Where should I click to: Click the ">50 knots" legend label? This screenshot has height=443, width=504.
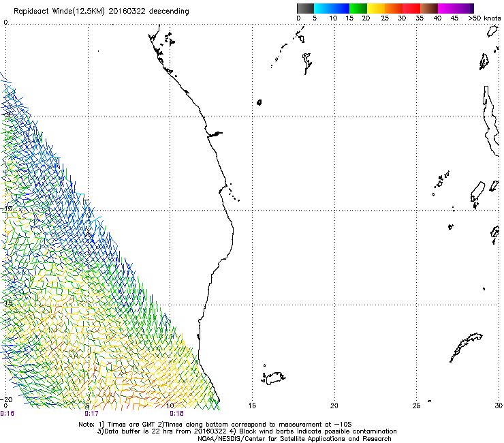click(x=484, y=18)
